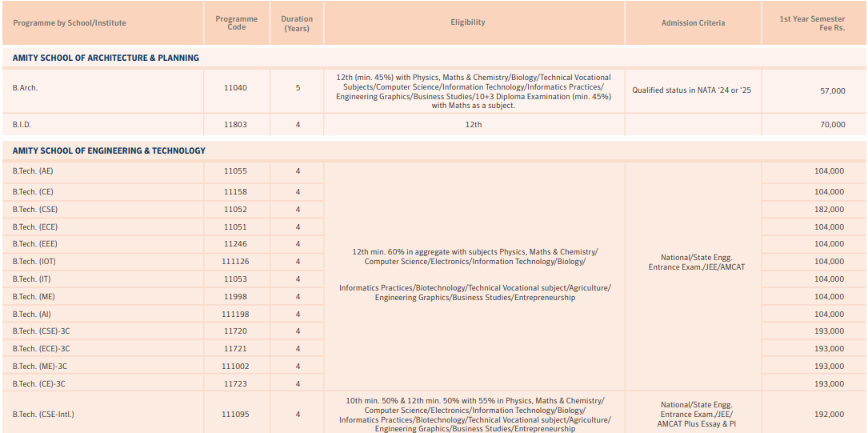The image size is (868, 433).
Task: Click programme code 11803
Action: [x=236, y=125]
